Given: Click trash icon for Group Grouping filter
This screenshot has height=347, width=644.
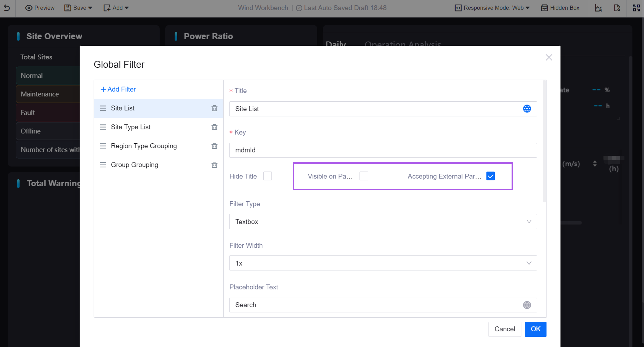Looking at the screenshot, I should click(214, 165).
